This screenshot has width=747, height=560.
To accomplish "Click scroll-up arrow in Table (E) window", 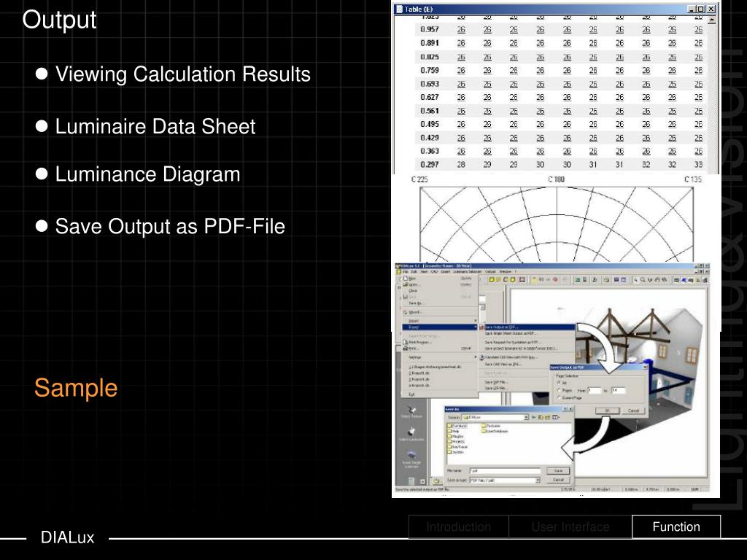I will coord(712,20).
